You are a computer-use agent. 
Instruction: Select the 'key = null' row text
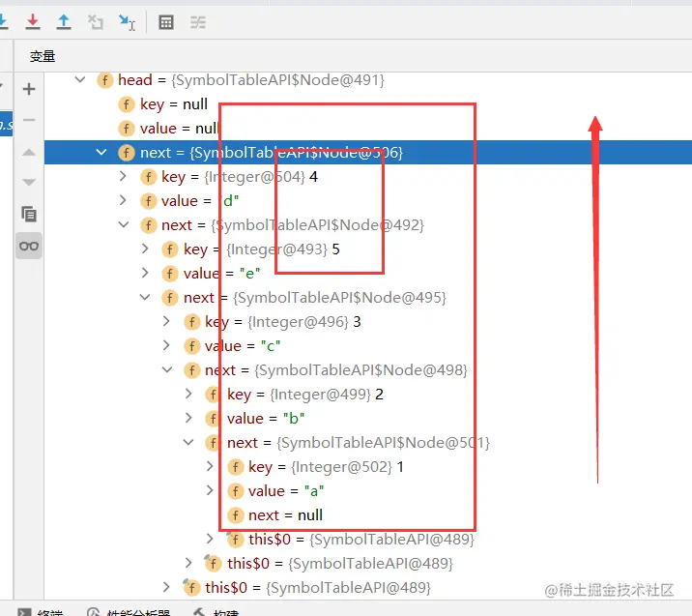click(x=174, y=104)
